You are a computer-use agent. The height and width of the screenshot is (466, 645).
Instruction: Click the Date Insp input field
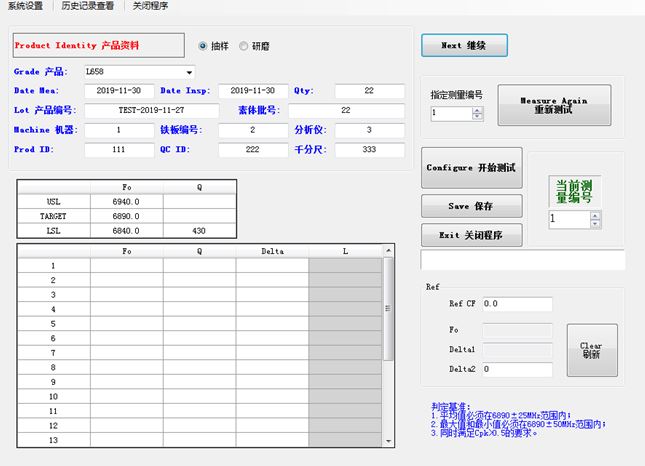pos(253,91)
